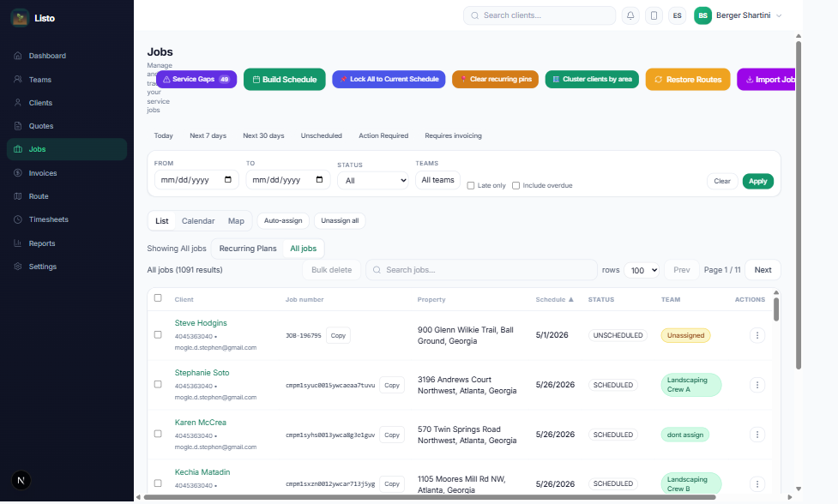Select the List view tab

point(162,221)
